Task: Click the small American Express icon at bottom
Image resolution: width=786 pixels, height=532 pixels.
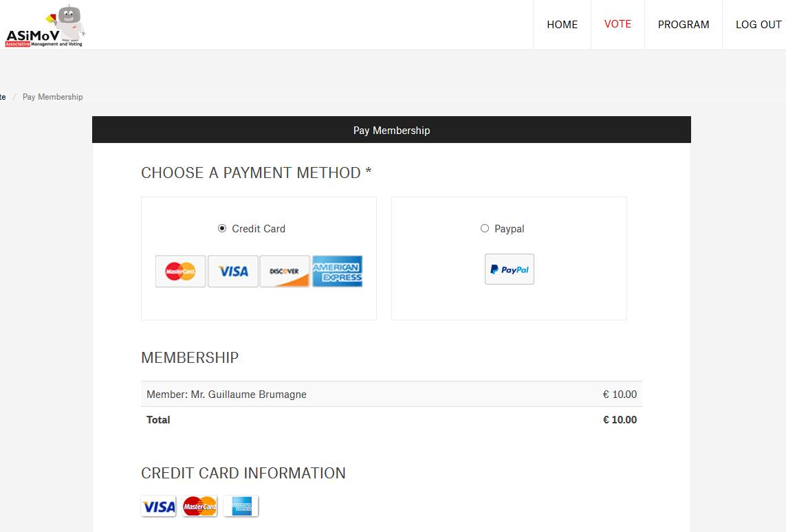Action: coord(241,506)
